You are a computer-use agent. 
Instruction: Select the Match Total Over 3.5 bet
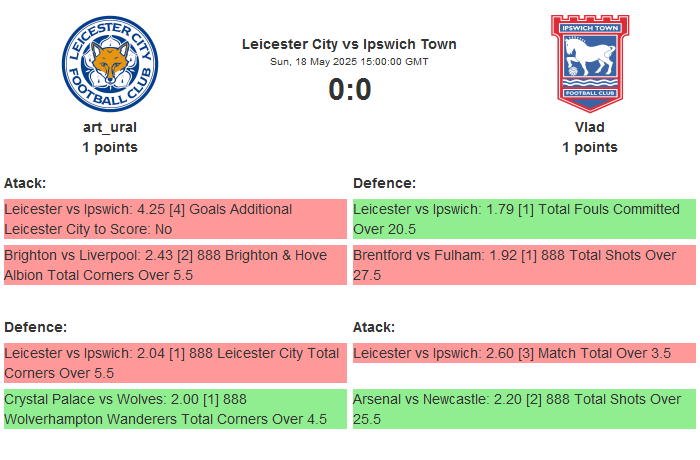[x=524, y=353]
